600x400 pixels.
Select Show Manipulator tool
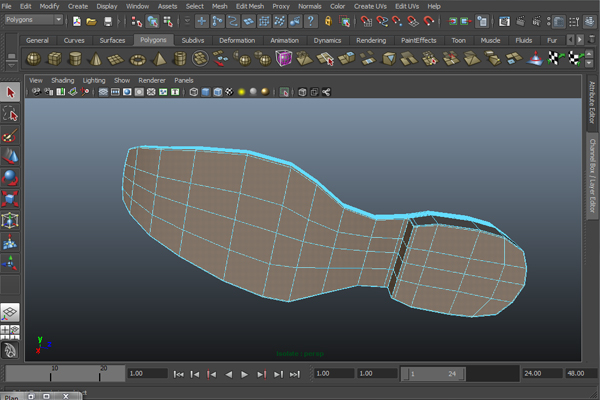(10, 263)
